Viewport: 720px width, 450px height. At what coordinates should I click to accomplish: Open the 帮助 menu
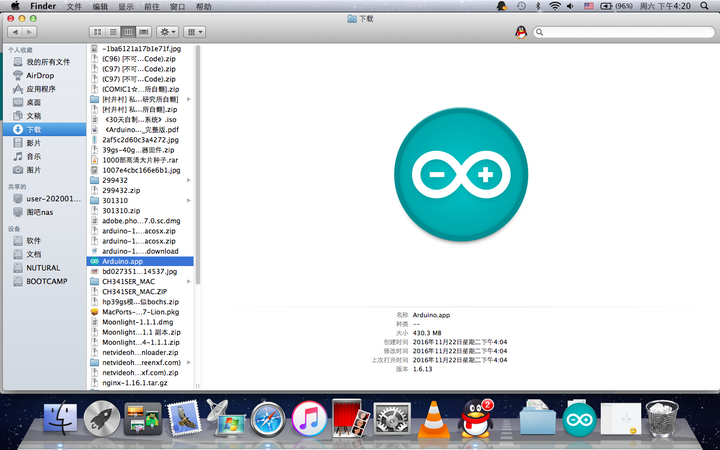[203, 6]
